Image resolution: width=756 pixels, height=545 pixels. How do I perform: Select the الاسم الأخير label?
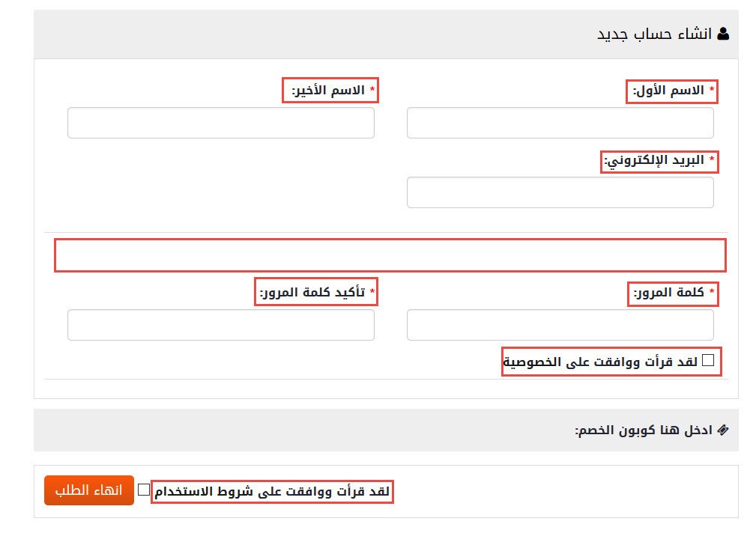coord(330,91)
